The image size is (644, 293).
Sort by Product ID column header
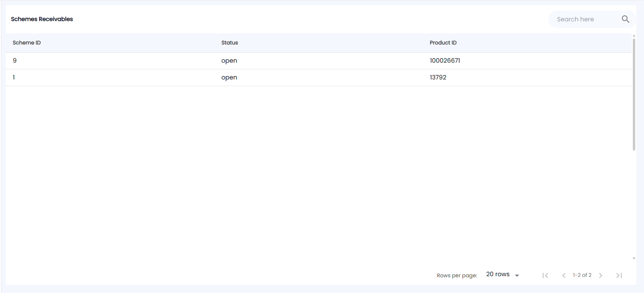443,43
